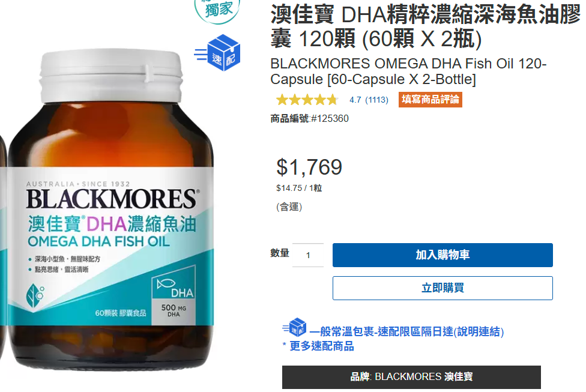The image size is (586, 392).
Task: Click the $14.75 / 1粒 unit price
Action: tap(299, 188)
